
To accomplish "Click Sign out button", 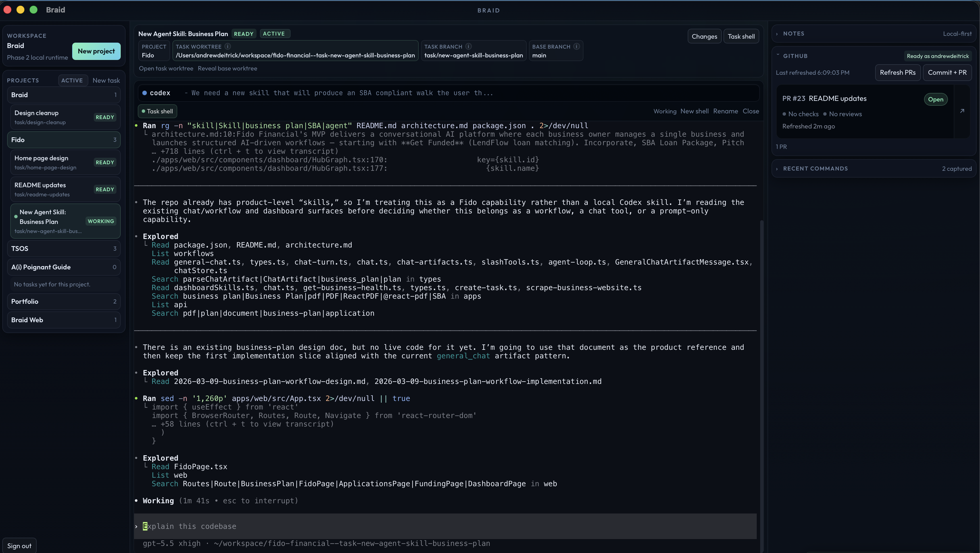I will pyautogui.click(x=19, y=546).
